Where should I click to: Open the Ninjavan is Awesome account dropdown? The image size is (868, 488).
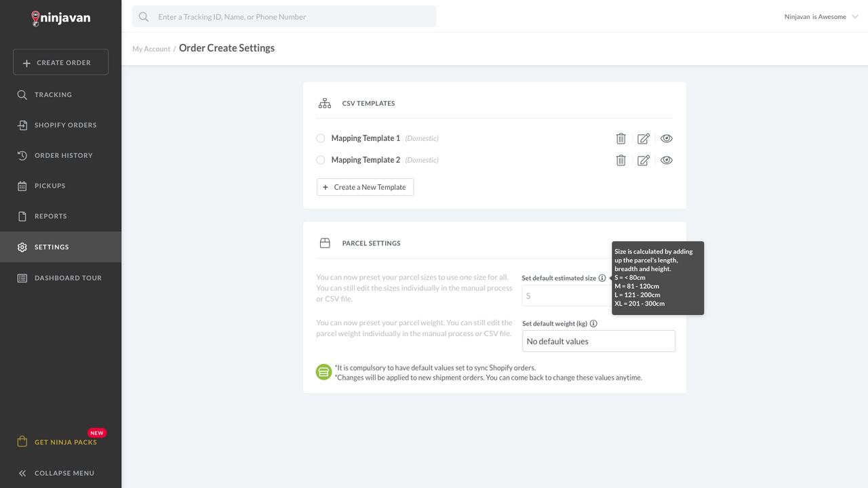pos(821,17)
